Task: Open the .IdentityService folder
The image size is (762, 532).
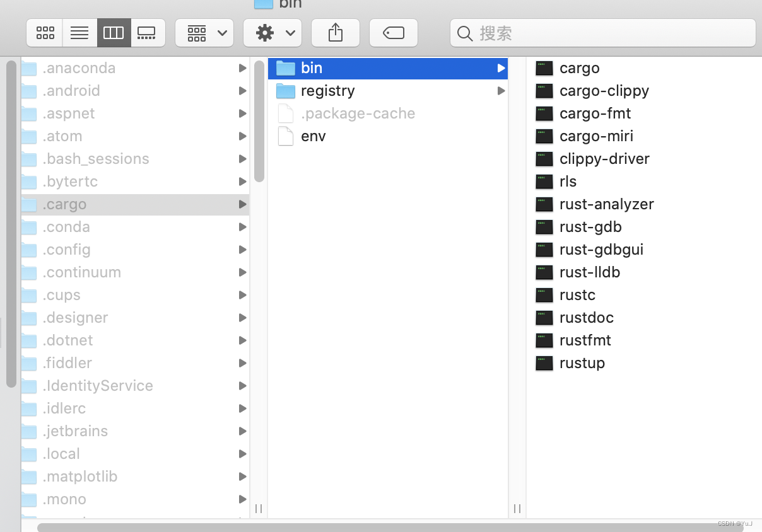Action: (x=135, y=386)
